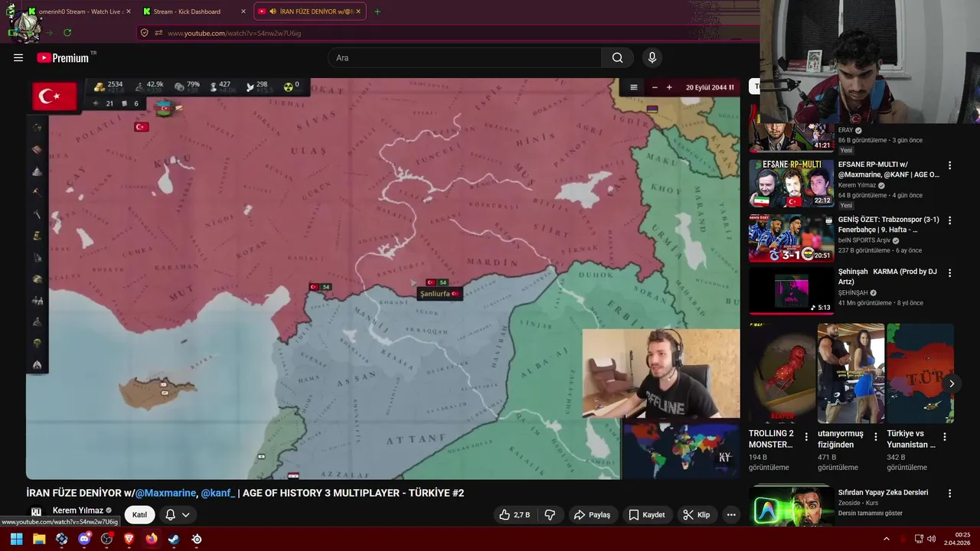Open options for Sıfırdan Yapay Zeka Dersleri
This screenshot has height=551, width=980.
[949, 494]
